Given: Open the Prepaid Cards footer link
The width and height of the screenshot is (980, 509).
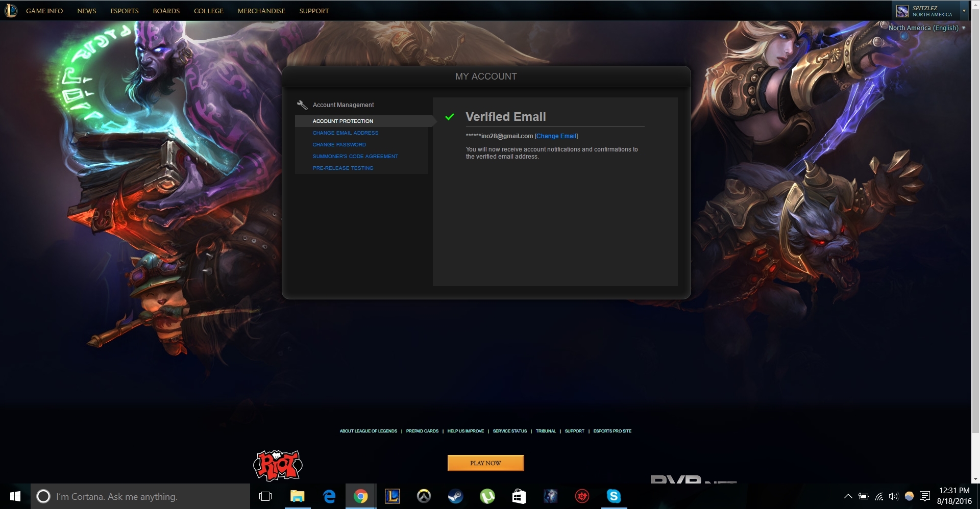Looking at the screenshot, I should click(422, 431).
